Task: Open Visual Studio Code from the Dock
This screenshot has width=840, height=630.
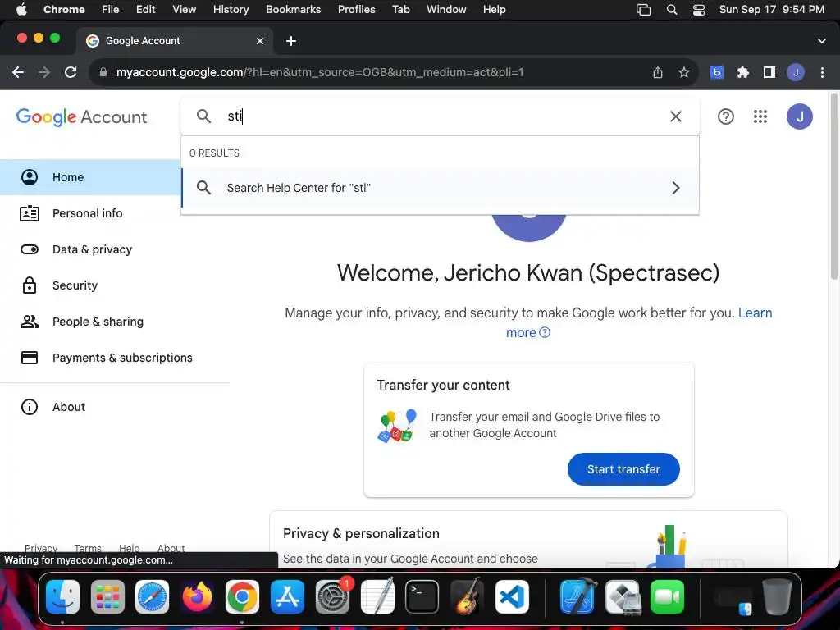Action: click(512, 597)
